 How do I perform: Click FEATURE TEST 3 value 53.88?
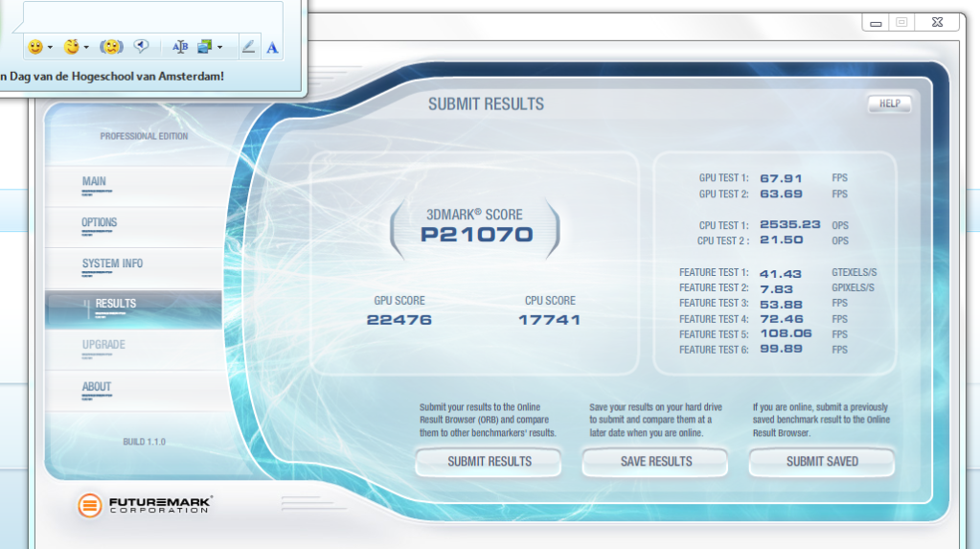pos(781,305)
